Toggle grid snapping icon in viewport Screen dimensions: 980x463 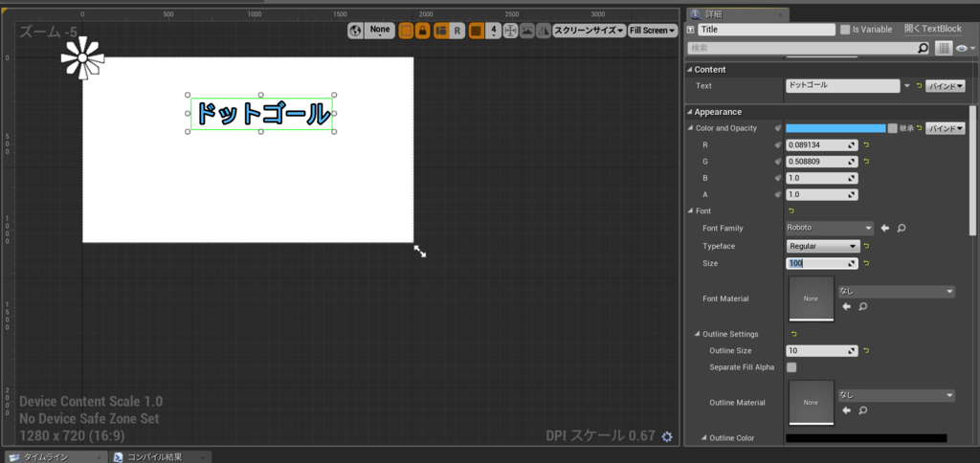tap(477, 31)
